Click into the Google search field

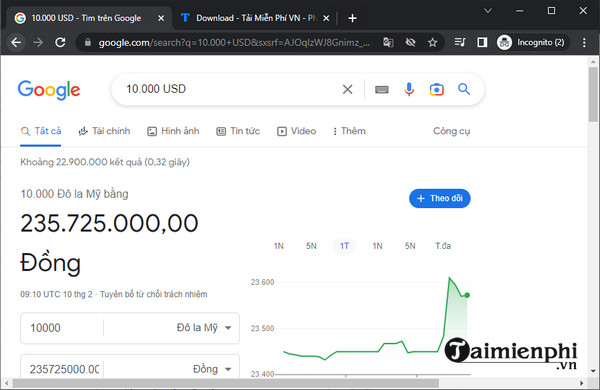[x=230, y=89]
